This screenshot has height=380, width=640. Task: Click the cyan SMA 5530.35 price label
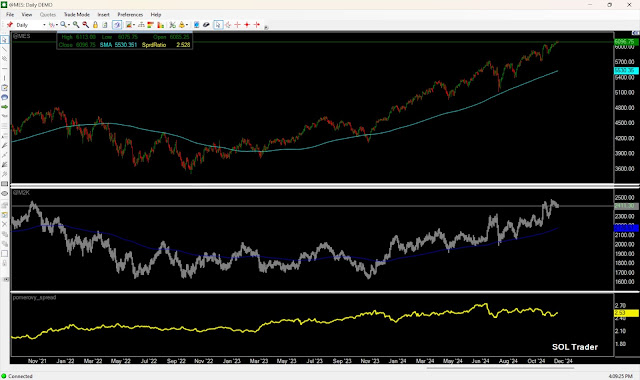[626, 71]
